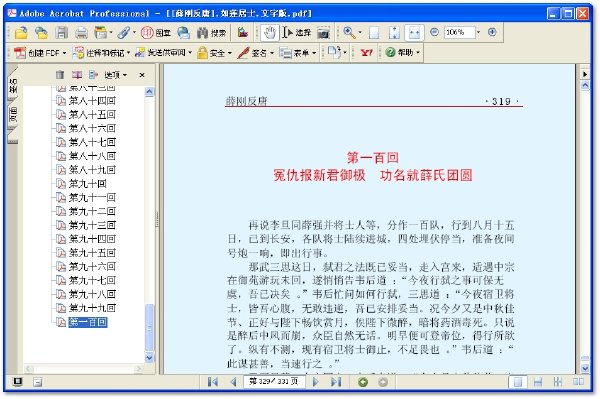Open the 表单 forms dropdown

tap(298, 53)
